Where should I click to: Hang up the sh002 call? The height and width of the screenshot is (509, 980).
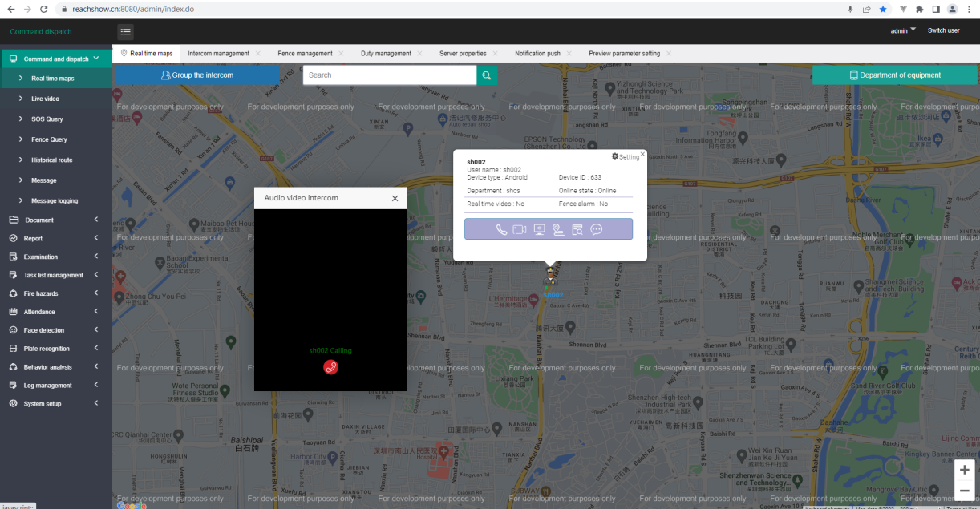[330, 367]
